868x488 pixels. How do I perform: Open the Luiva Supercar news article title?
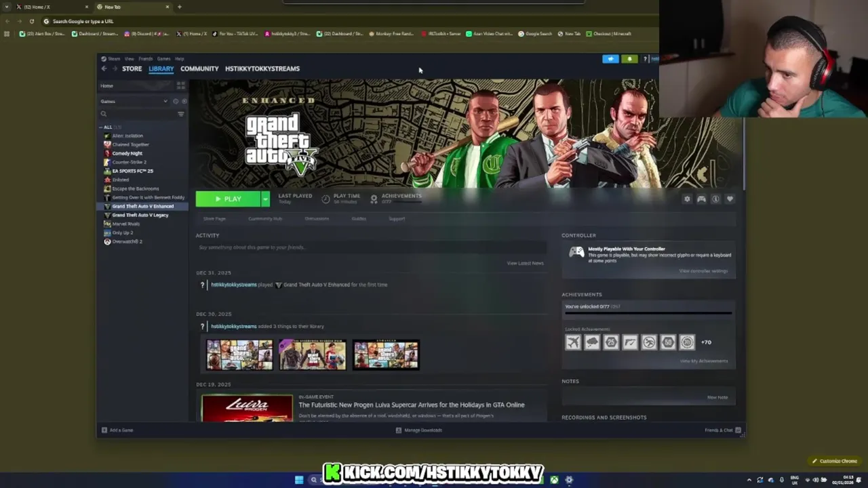[412, 405]
